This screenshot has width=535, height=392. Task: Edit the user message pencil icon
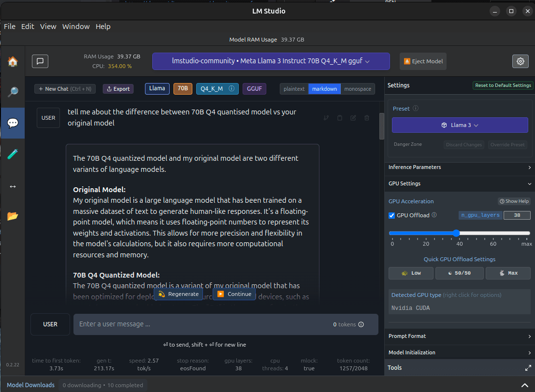click(353, 118)
